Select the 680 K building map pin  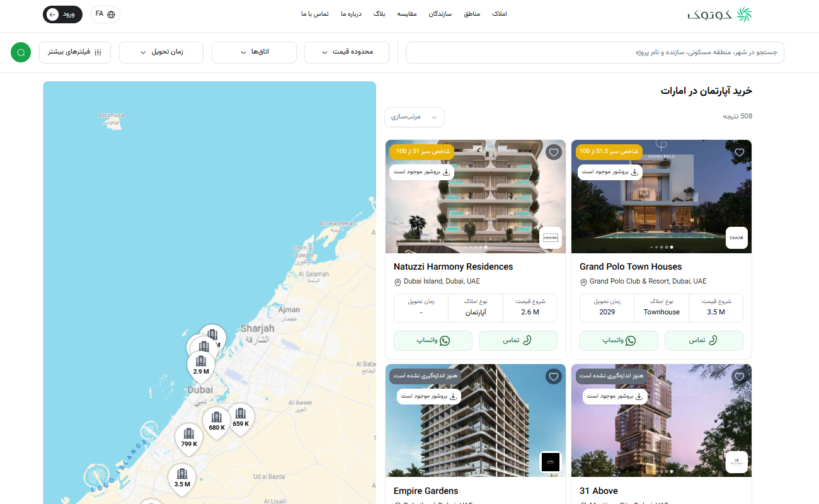pyautogui.click(x=217, y=421)
